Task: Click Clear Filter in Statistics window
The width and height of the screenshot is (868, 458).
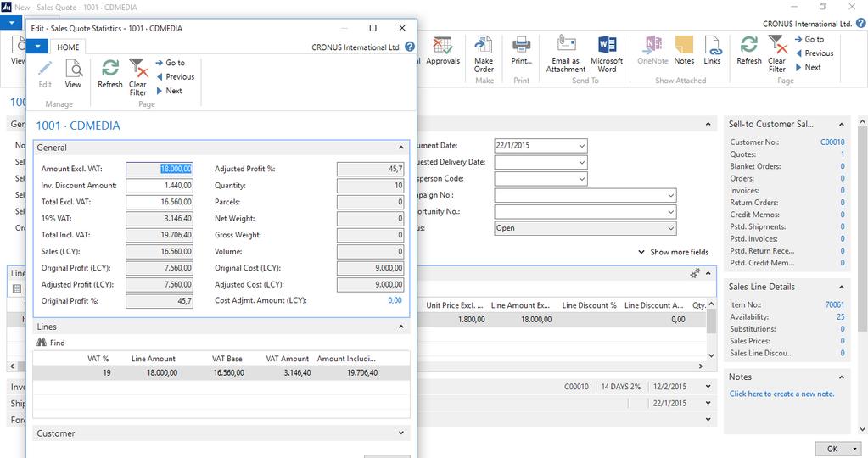Action: (x=137, y=77)
